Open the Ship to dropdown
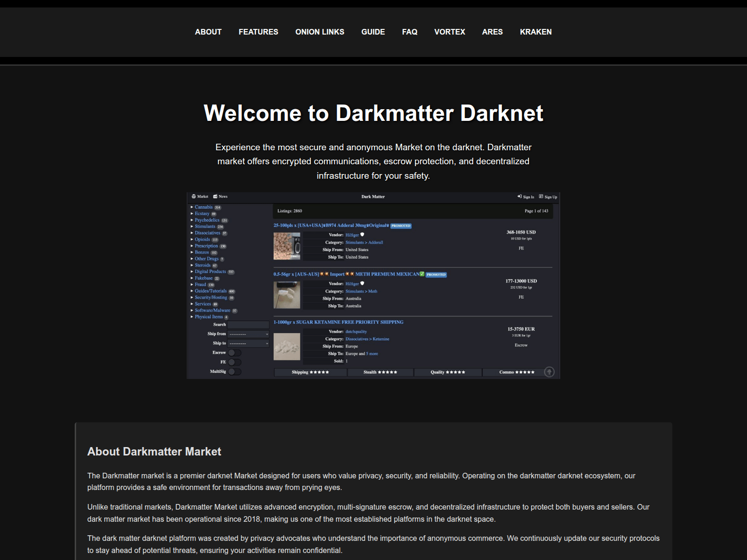This screenshot has width=747, height=560. (x=248, y=343)
